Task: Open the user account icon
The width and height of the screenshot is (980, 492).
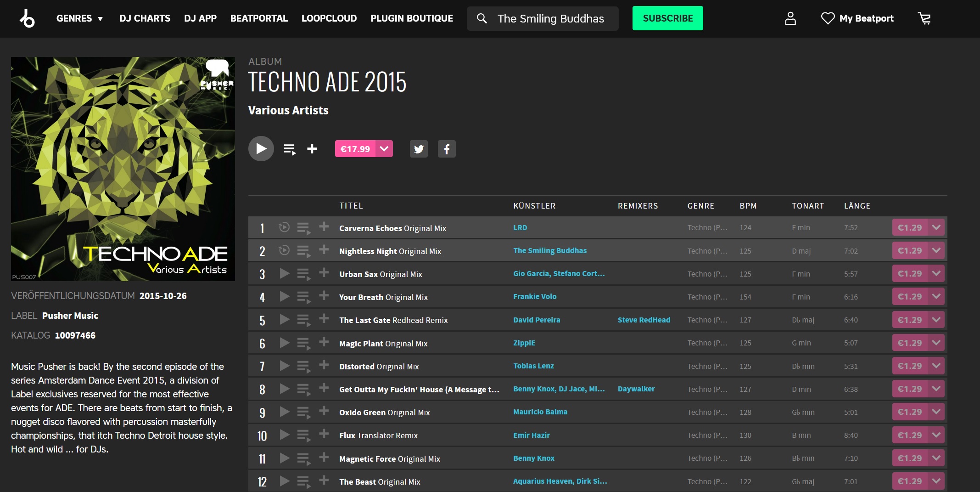Action: click(790, 18)
